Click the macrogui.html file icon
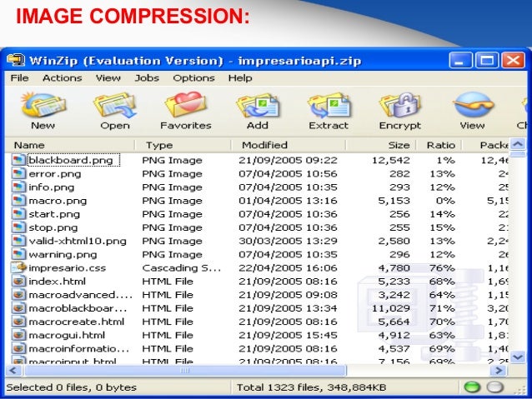This screenshot has width=532, height=399. click(18, 335)
